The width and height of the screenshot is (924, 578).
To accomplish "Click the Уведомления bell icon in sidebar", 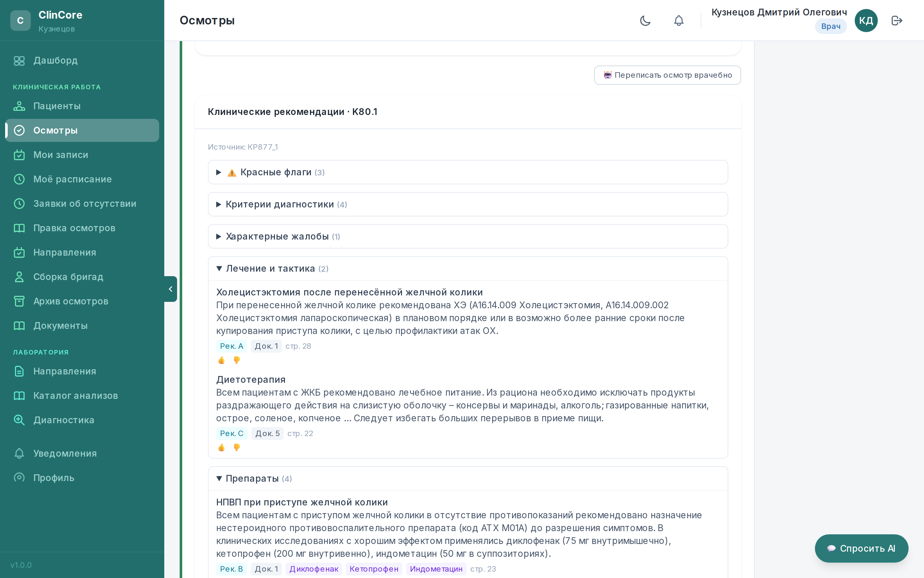I will click(19, 453).
